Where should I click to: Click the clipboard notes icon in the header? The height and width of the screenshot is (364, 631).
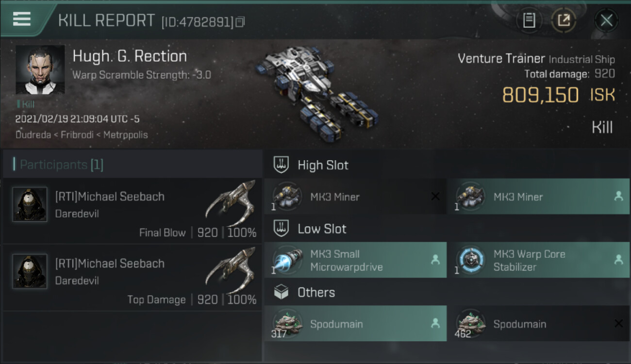tap(529, 20)
